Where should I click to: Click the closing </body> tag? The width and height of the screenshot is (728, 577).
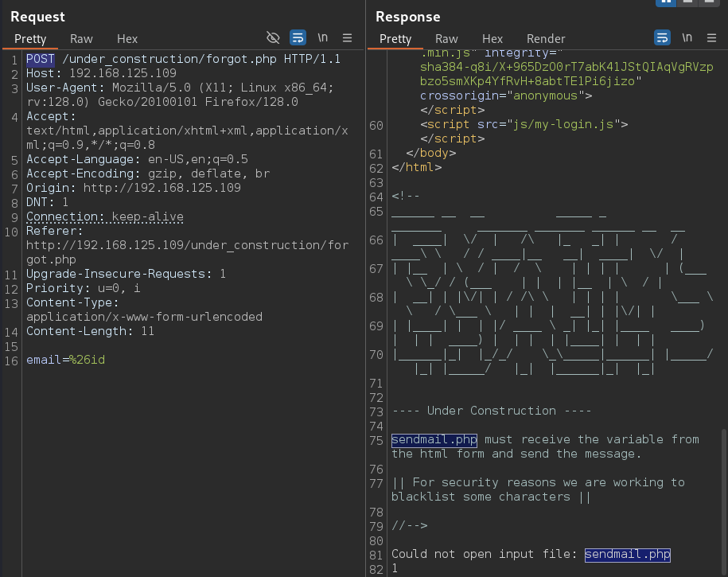(431, 153)
